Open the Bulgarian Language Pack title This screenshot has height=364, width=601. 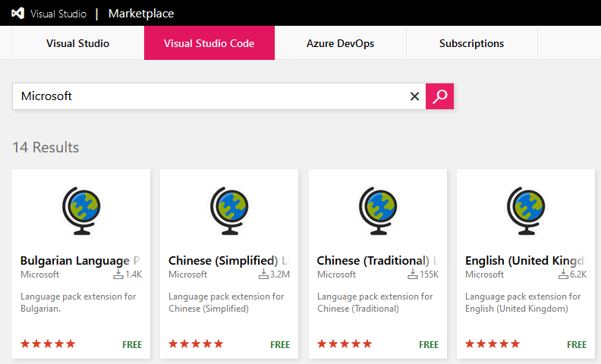[x=81, y=261]
